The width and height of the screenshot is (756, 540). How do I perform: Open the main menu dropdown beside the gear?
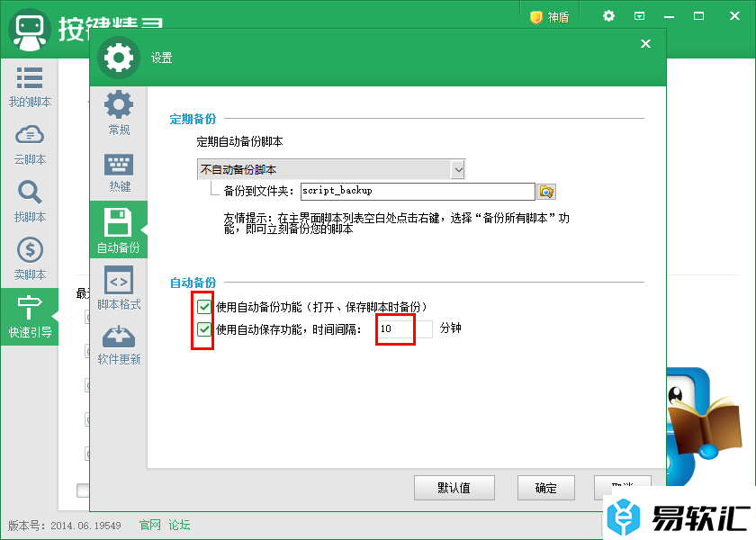(639, 16)
